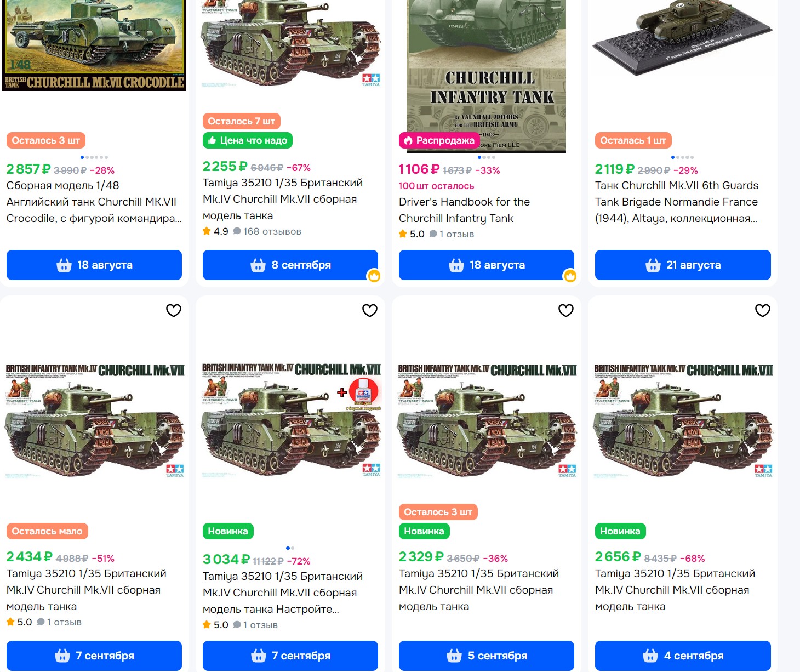Add Churchill Crocodile to cart, 18 августа

coord(94,265)
